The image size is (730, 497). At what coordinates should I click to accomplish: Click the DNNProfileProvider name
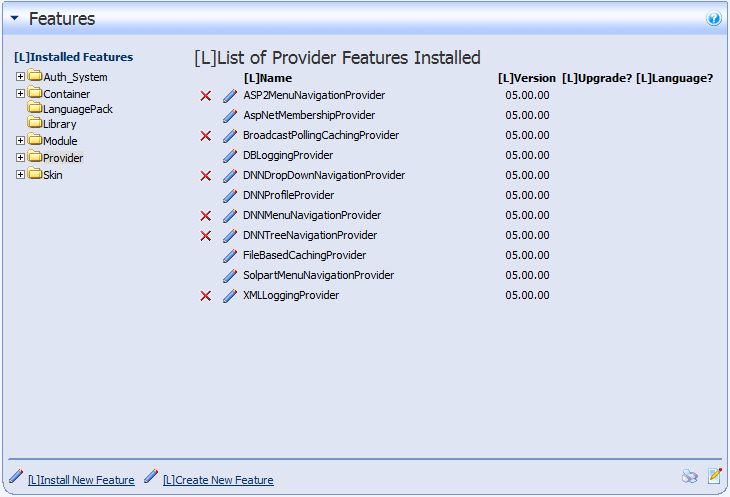click(288, 195)
